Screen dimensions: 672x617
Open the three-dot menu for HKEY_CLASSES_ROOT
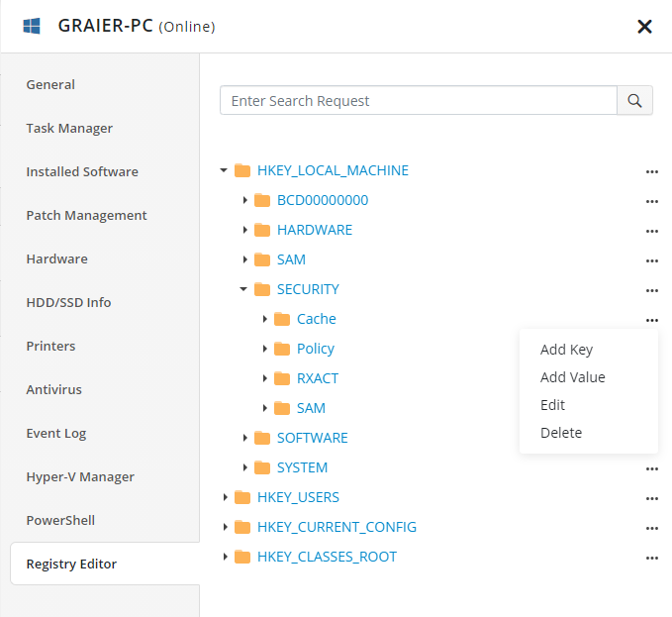tap(651, 558)
